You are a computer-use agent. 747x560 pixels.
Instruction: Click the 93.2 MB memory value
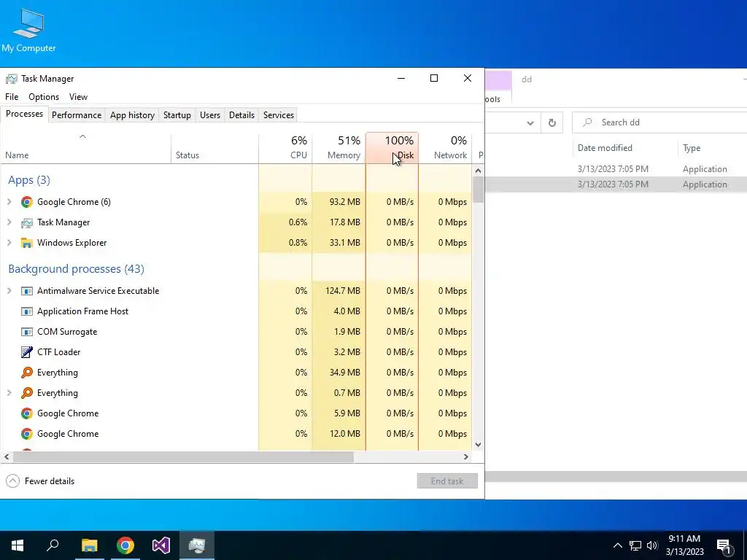click(345, 202)
